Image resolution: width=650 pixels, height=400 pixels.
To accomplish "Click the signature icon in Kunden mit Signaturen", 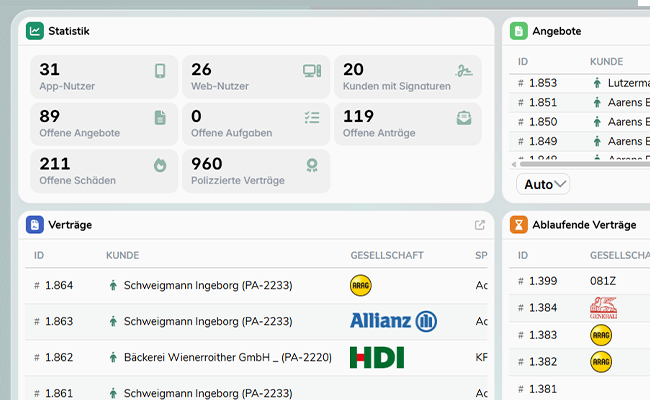I will coord(464,71).
